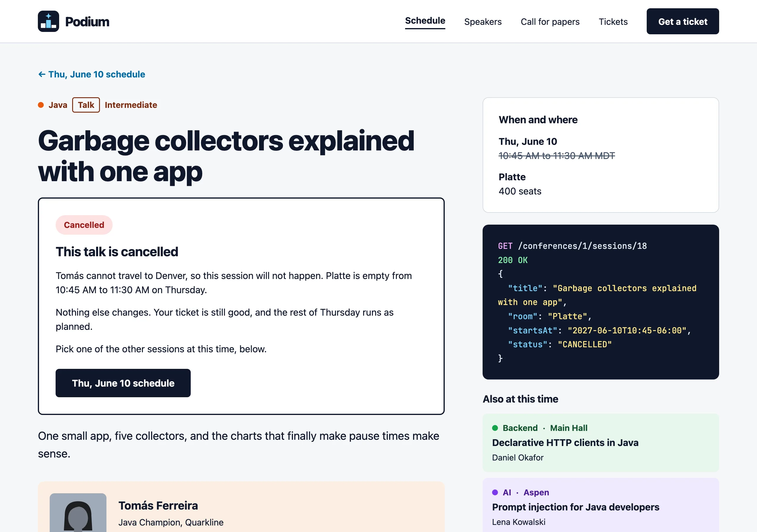Click the Podium logo icon

(48, 21)
